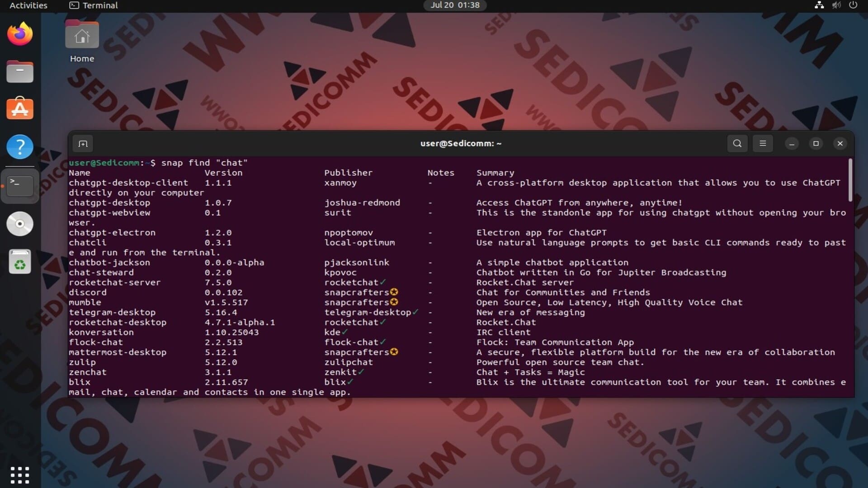Click the muted volume icon

point(836,5)
